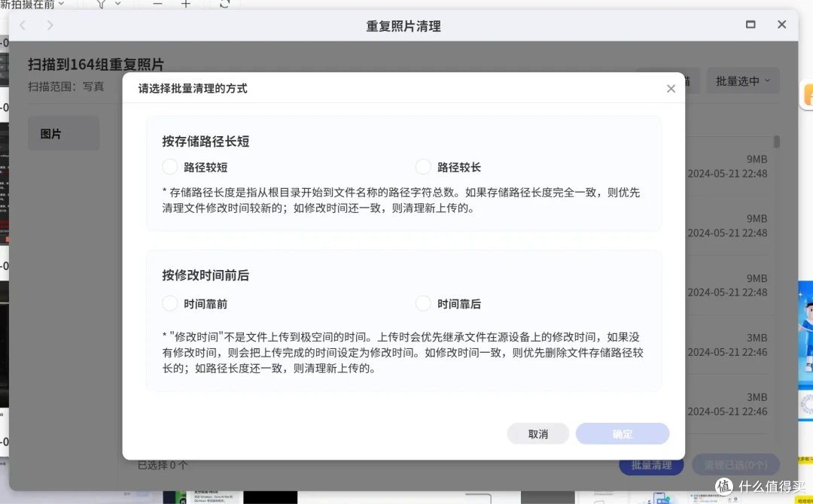Click the filter funnel icon in toolbar
Screen dimensions: 813x504
[x=101, y=4]
